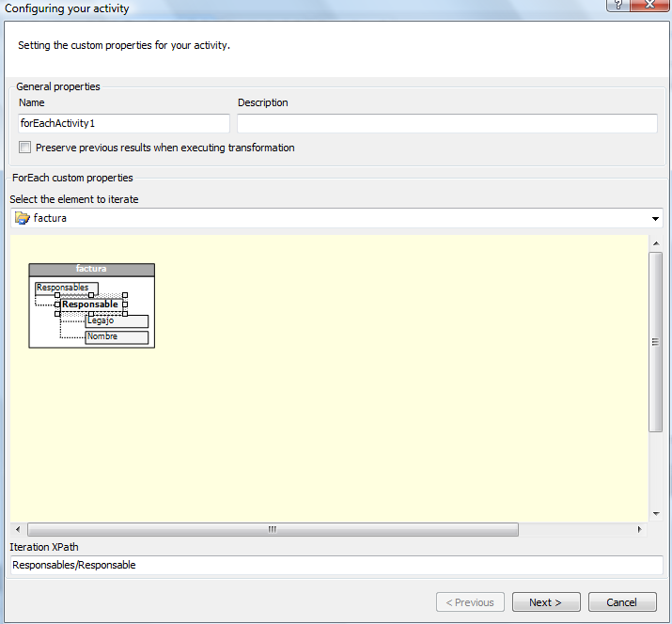The width and height of the screenshot is (672, 624).
Task: Select the Legajo node in diagram
Action: point(117,321)
